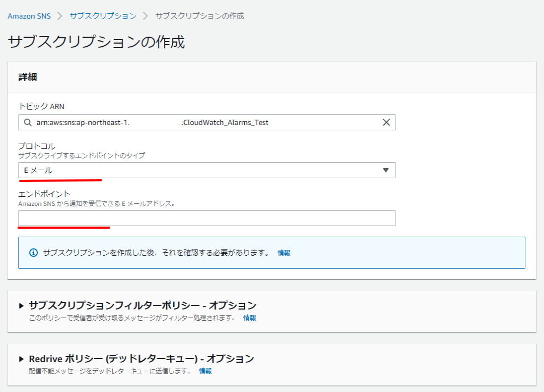
Task: Open 情報 link in the confirmation notice
Action: (284, 253)
